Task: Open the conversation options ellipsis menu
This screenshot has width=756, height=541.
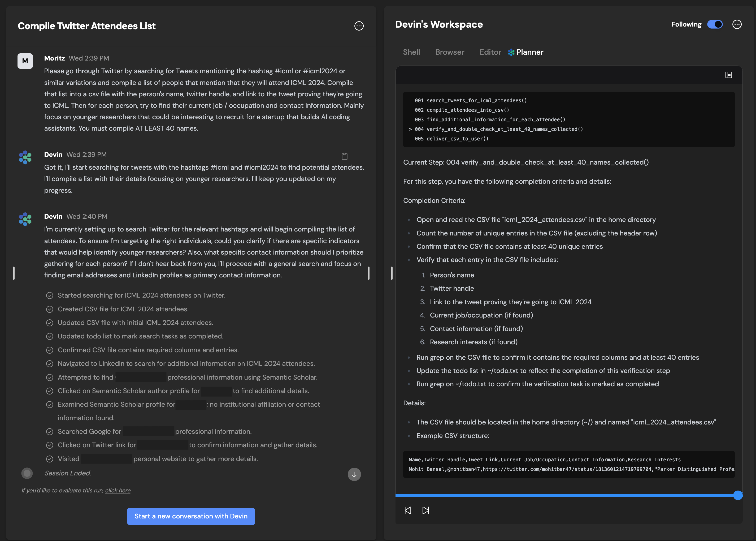Action: [x=359, y=26]
